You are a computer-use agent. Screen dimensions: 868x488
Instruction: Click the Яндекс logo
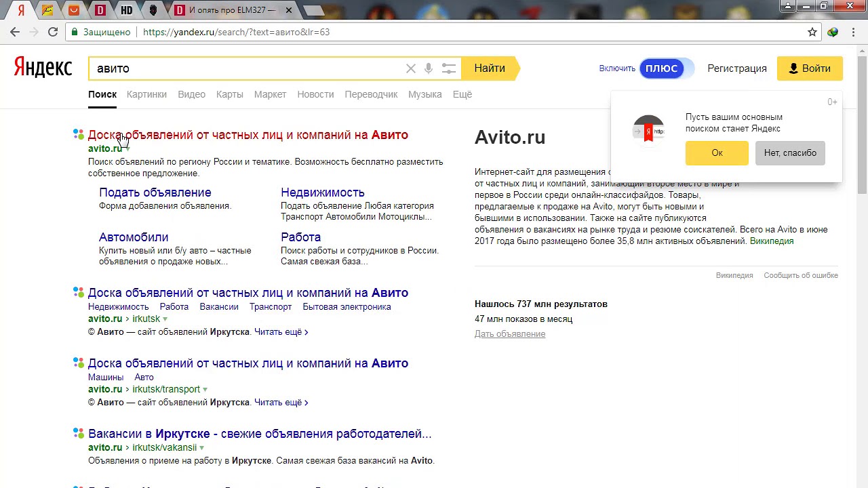pyautogui.click(x=43, y=67)
